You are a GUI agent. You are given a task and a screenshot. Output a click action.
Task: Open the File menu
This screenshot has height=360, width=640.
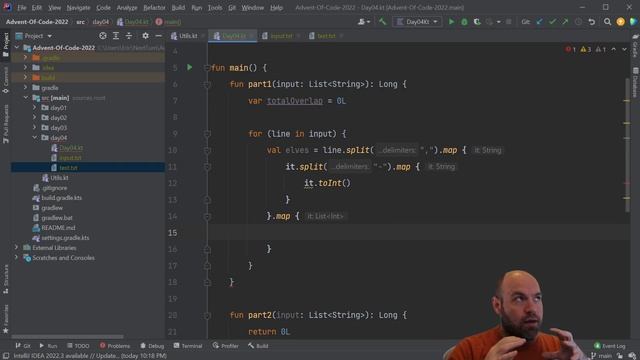click(x=22, y=7)
